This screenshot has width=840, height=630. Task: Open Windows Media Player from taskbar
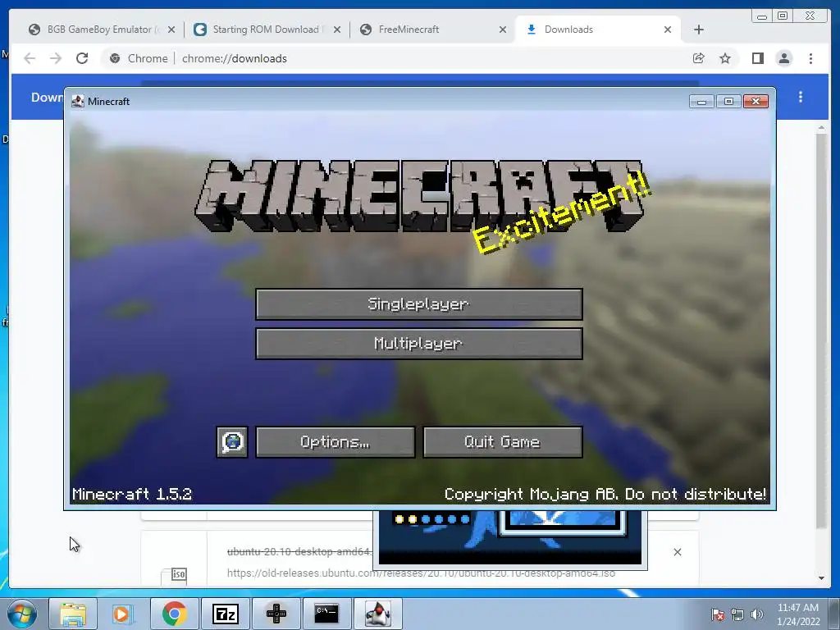coord(123,614)
